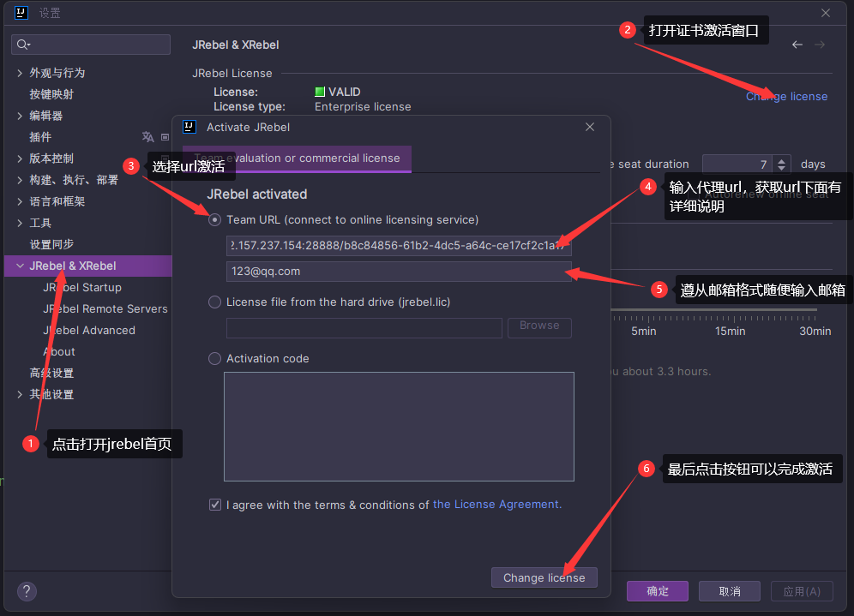Viewport: 854px width, 616px height.
Task: Click the Team URL address field
Action: (399, 245)
